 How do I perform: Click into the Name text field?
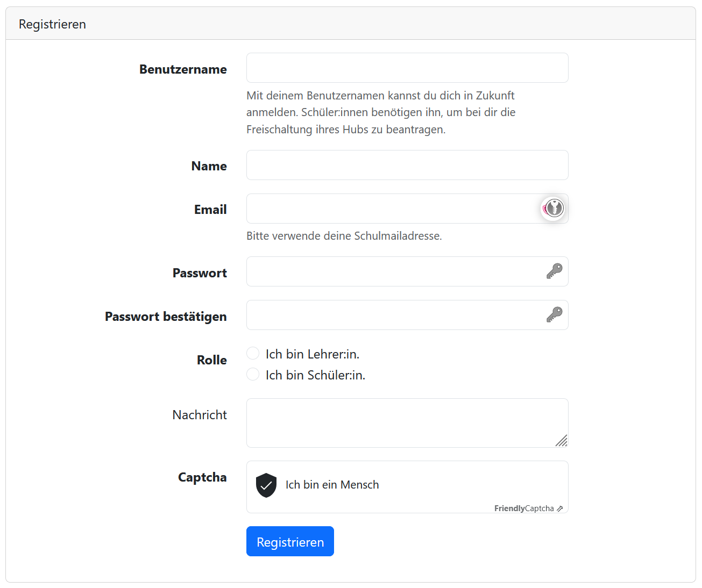click(407, 165)
